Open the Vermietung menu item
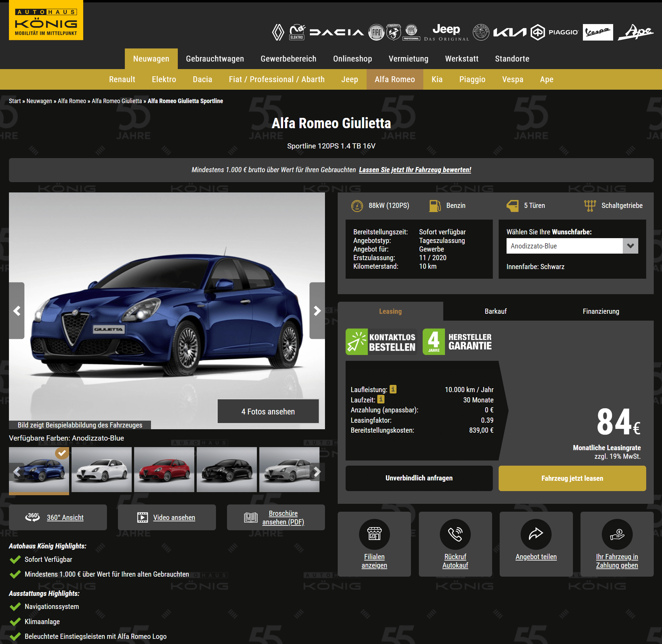 click(409, 59)
